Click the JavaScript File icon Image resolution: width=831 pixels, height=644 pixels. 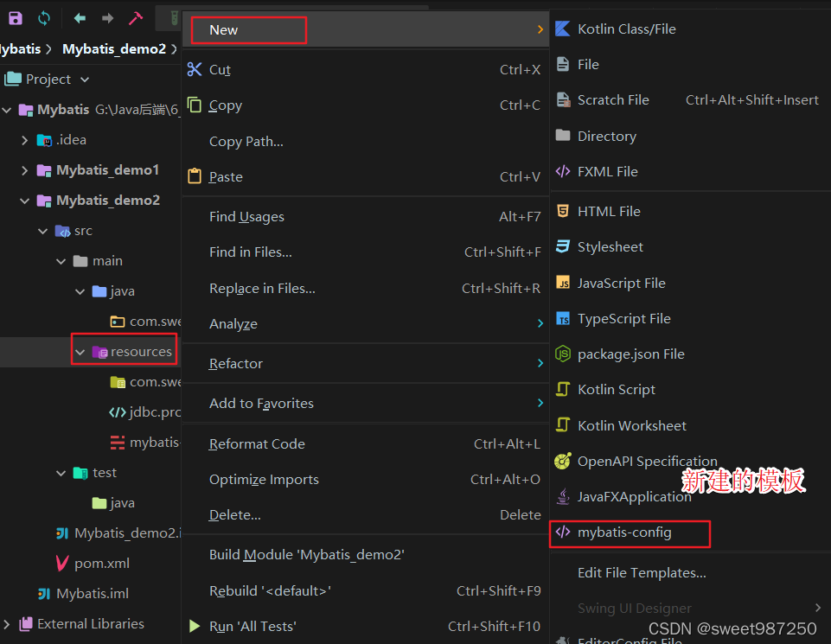pos(563,283)
